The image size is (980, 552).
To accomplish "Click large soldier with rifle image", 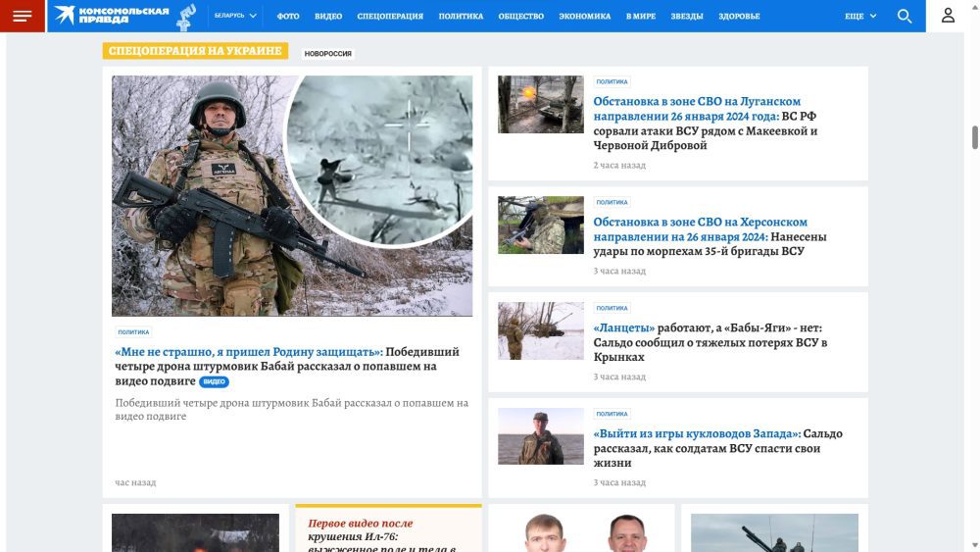I will [x=291, y=195].
